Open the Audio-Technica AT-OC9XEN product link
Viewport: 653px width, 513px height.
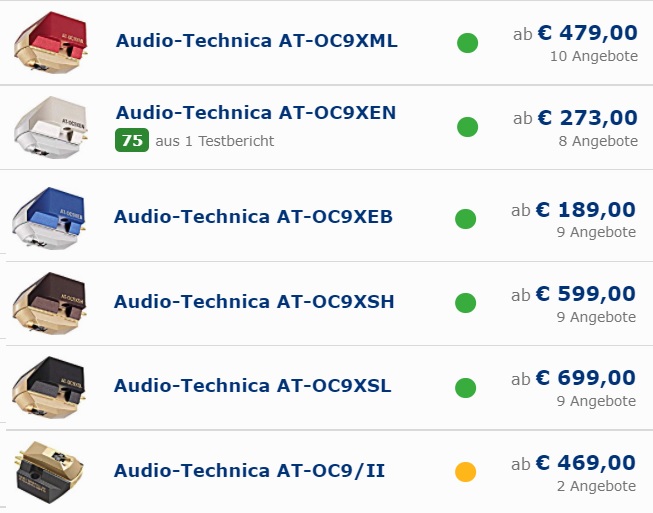point(256,113)
